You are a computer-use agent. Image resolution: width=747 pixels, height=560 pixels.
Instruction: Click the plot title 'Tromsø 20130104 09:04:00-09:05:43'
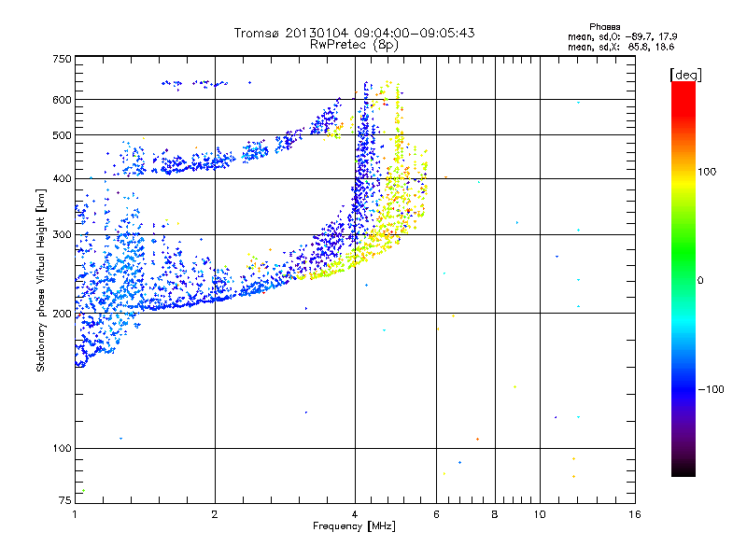[x=354, y=33]
